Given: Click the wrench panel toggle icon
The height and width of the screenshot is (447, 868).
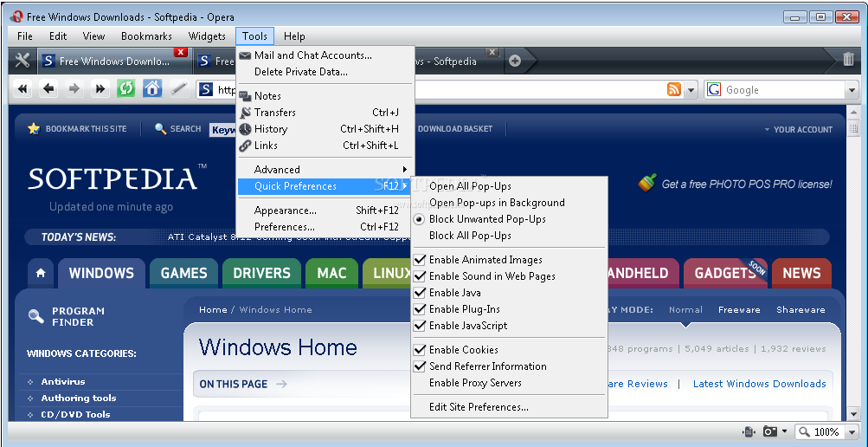Looking at the screenshot, I should click(x=23, y=61).
